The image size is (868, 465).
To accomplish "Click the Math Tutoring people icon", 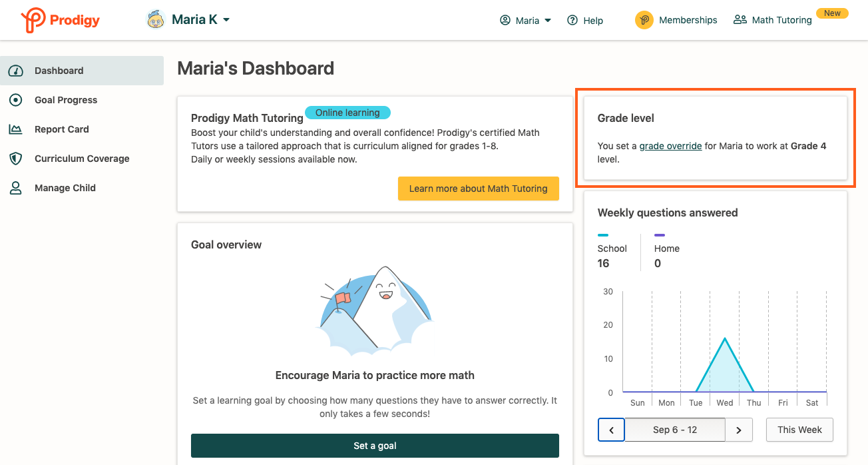I will 740,20.
